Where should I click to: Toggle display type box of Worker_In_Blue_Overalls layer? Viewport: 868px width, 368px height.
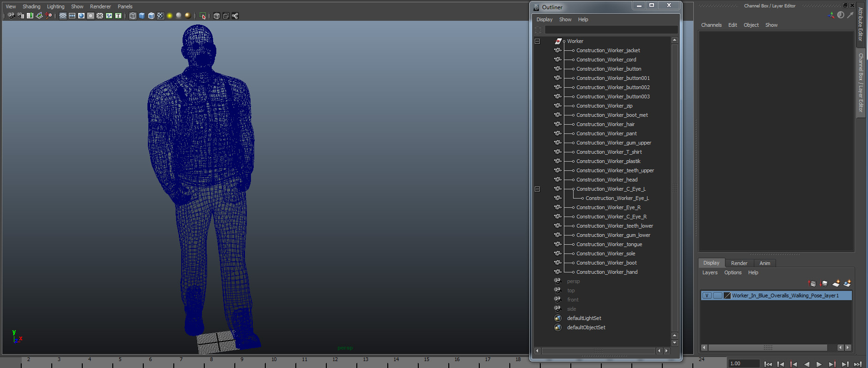717,296
